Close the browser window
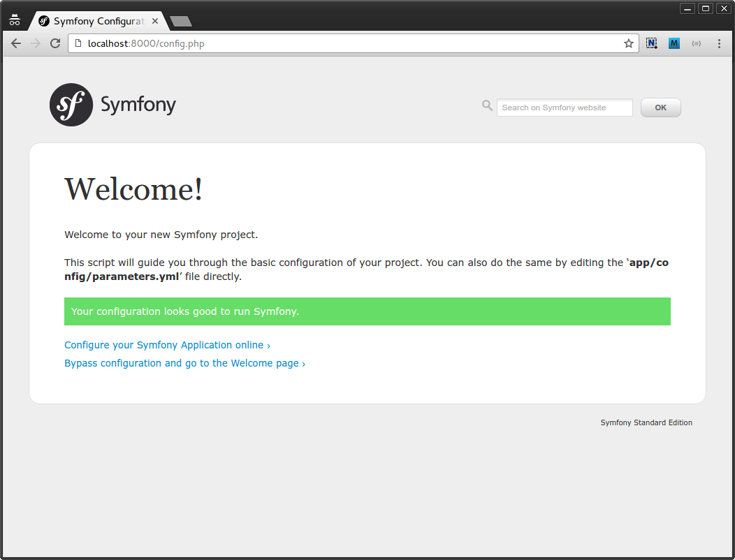This screenshot has width=735, height=560. tap(724, 8)
